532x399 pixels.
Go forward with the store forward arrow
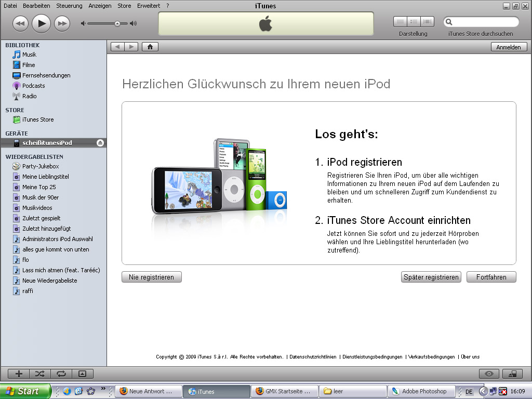pos(131,47)
